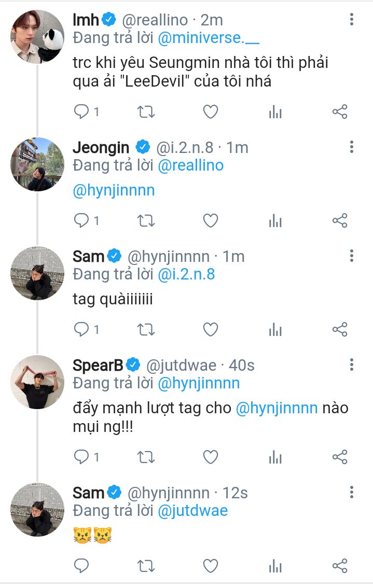
Task: Reply to lmh's LeeDevil tweet
Action: coord(81,111)
